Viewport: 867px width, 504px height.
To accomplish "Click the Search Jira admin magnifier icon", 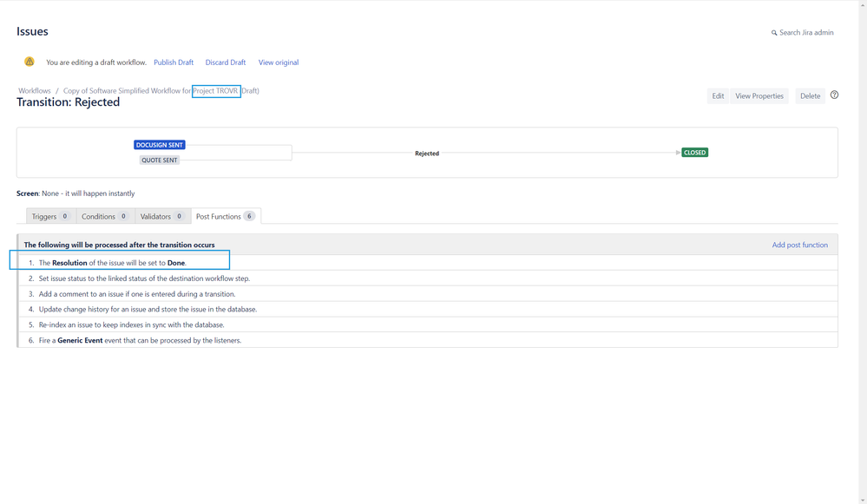I will pos(774,33).
